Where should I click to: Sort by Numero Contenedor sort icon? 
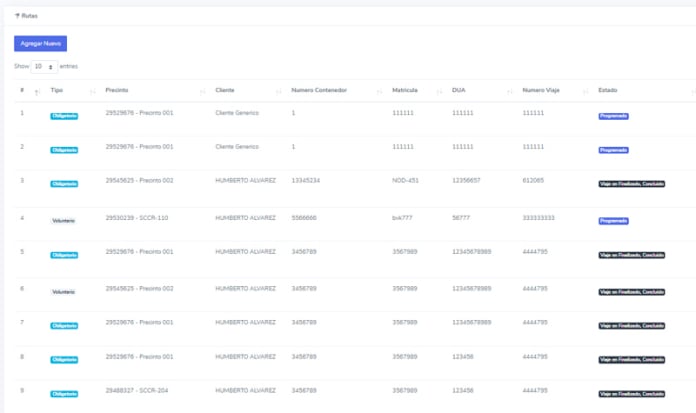(x=379, y=92)
